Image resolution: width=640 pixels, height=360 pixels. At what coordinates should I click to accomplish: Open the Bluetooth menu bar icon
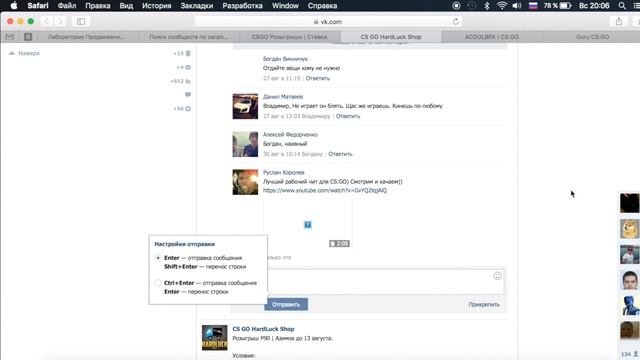(x=486, y=6)
